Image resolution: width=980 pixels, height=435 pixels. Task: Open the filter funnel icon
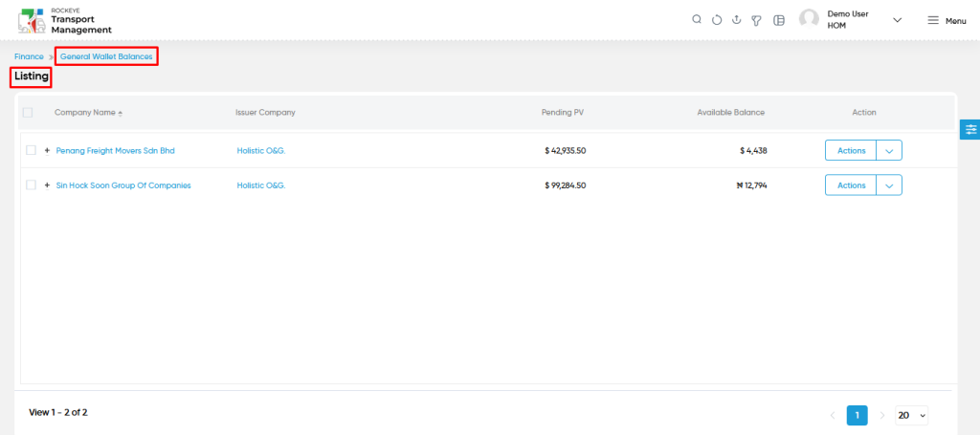click(756, 21)
